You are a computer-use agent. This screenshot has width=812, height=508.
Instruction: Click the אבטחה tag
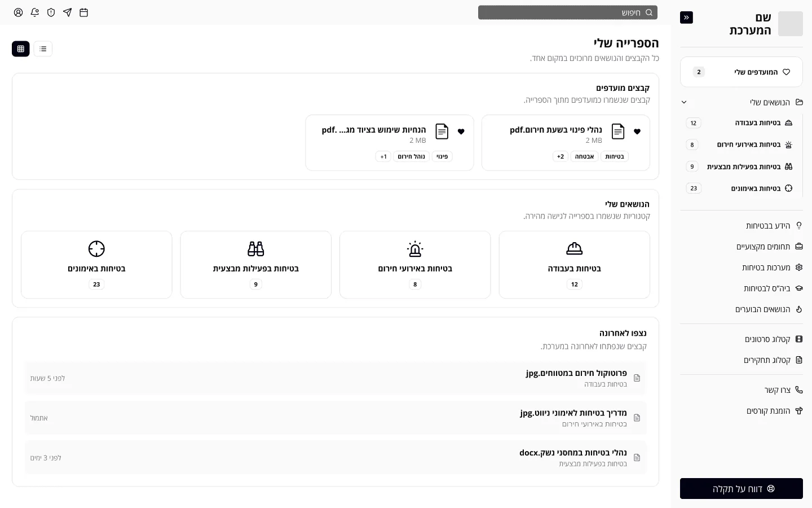[584, 156]
